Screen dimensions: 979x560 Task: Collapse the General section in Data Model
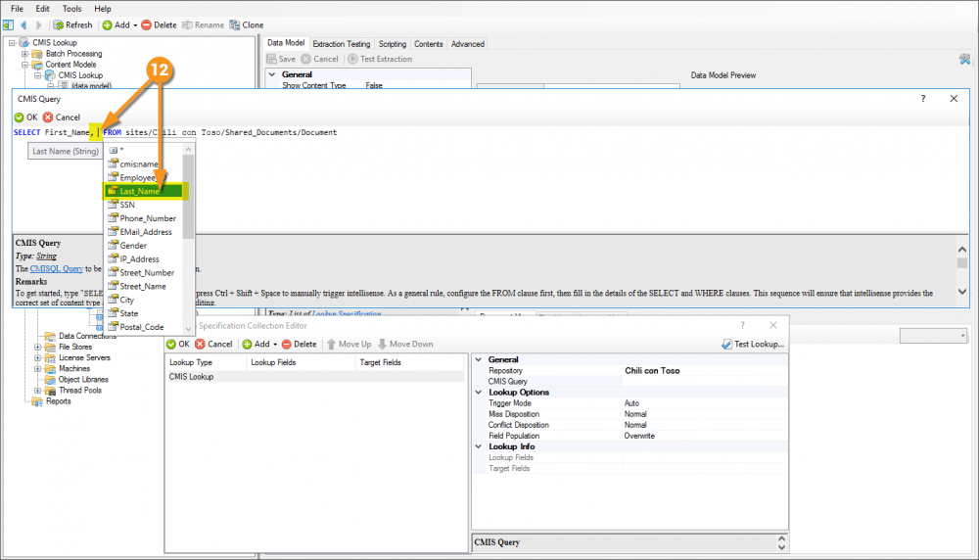272,74
